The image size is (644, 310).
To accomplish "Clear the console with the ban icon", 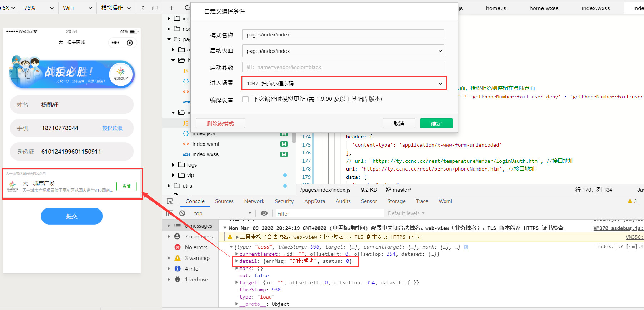I will 182,213.
